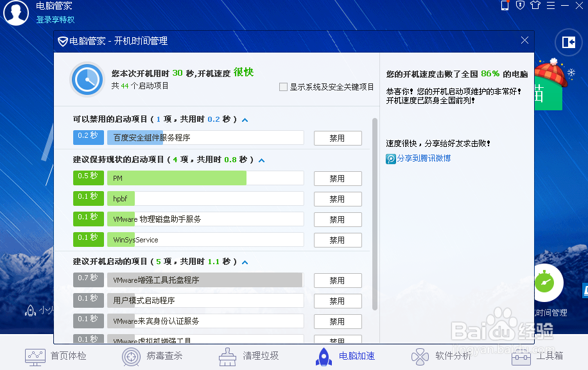Click the 0.7 秒 time badge

pyautogui.click(x=88, y=280)
